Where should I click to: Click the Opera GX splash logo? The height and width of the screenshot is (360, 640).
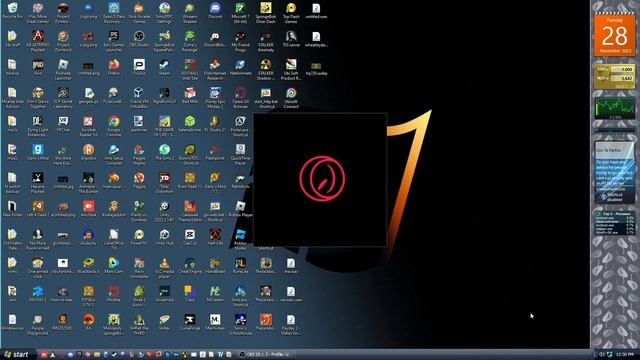pos(322,178)
